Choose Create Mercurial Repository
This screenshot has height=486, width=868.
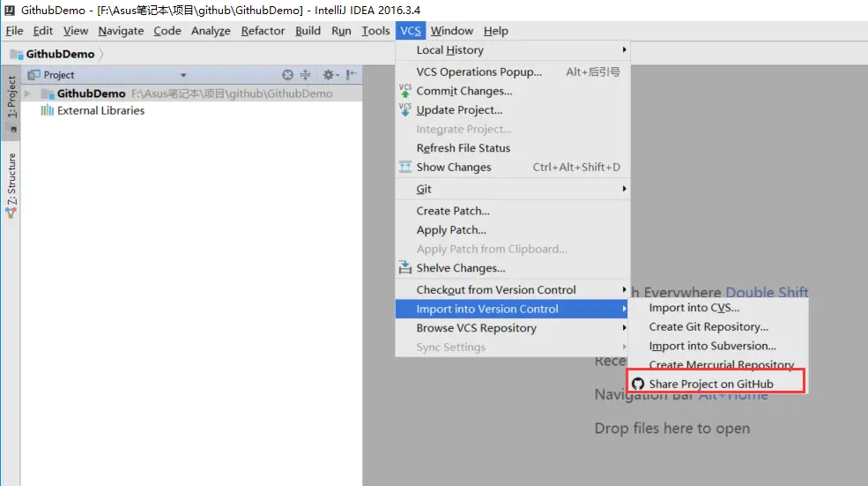tap(717, 364)
